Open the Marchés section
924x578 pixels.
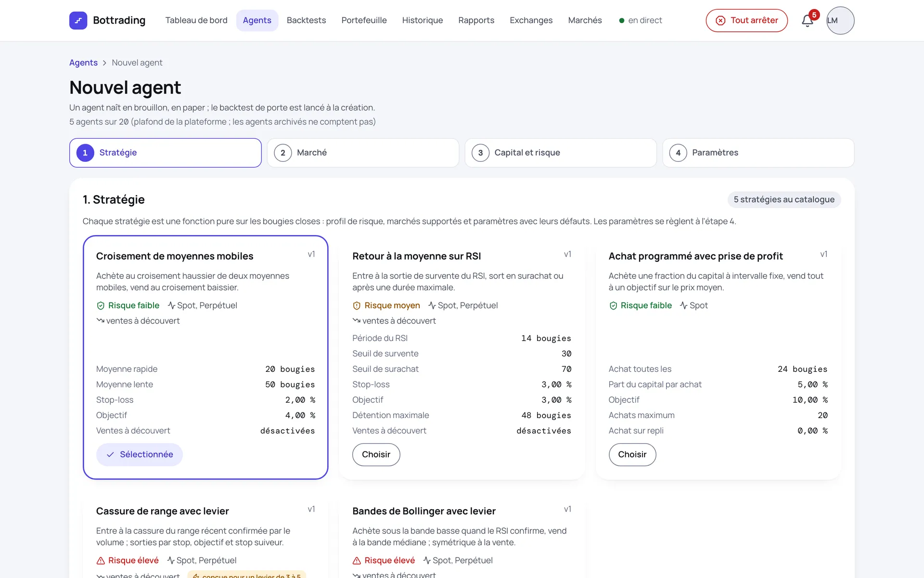[x=585, y=20]
